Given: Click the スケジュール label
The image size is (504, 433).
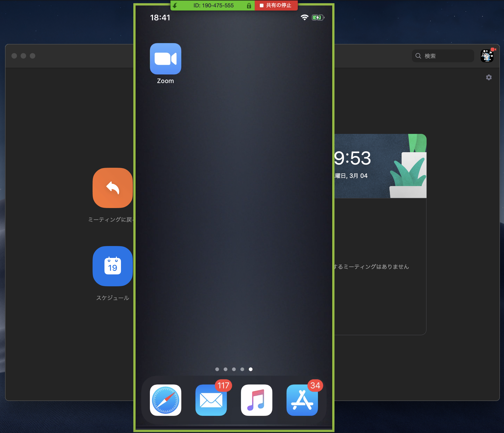Looking at the screenshot, I should 113,298.
